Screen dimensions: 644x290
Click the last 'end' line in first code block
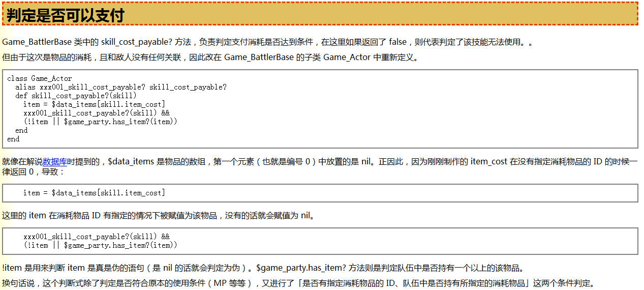pos(13,139)
